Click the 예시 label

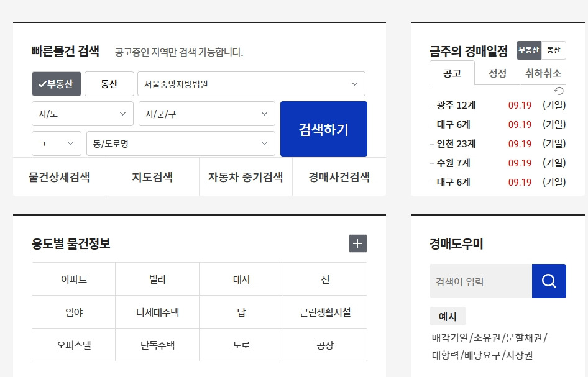click(x=448, y=317)
